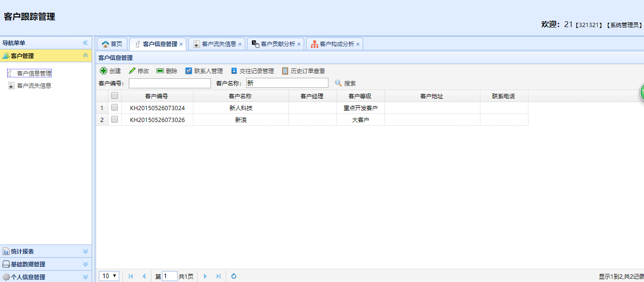The width and height of the screenshot is (644, 282).
Task: Click the green minus Delete icon
Action: point(160,71)
